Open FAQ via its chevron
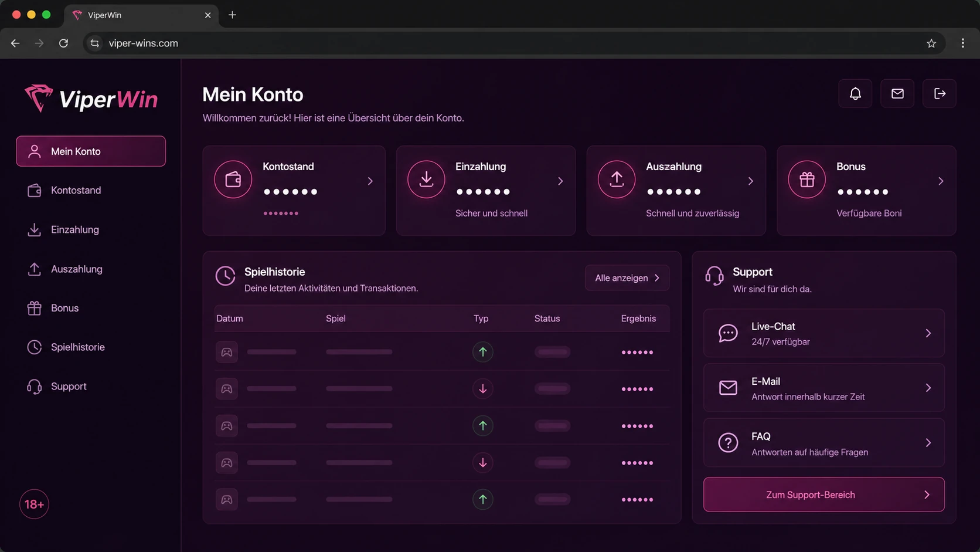Screen dimensions: 980x552 (928, 443)
